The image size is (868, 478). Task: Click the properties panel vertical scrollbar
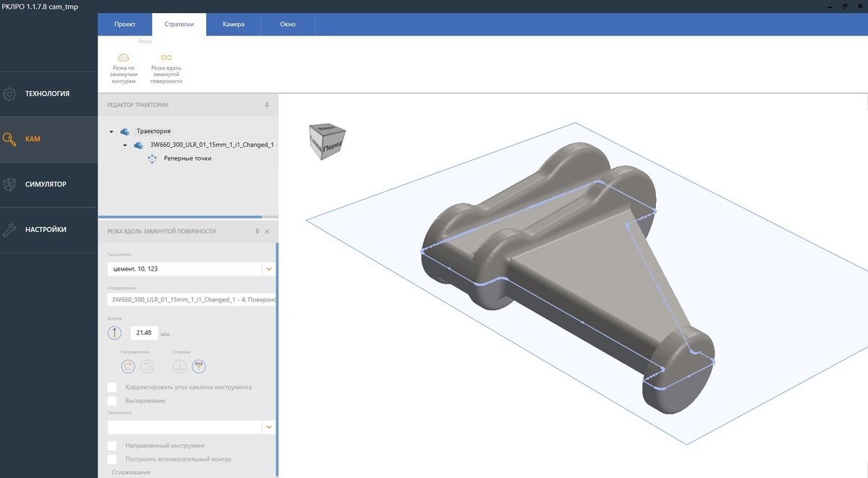(277, 360)
